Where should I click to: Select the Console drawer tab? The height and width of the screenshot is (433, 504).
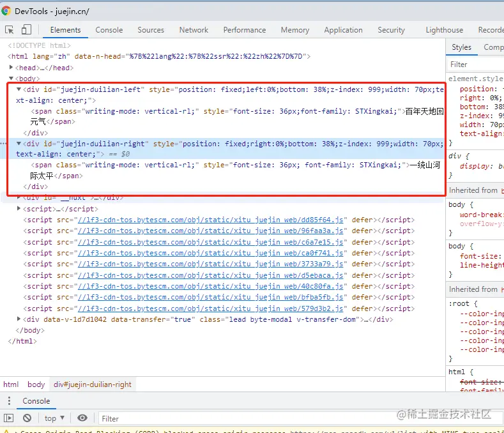(36, 401)
